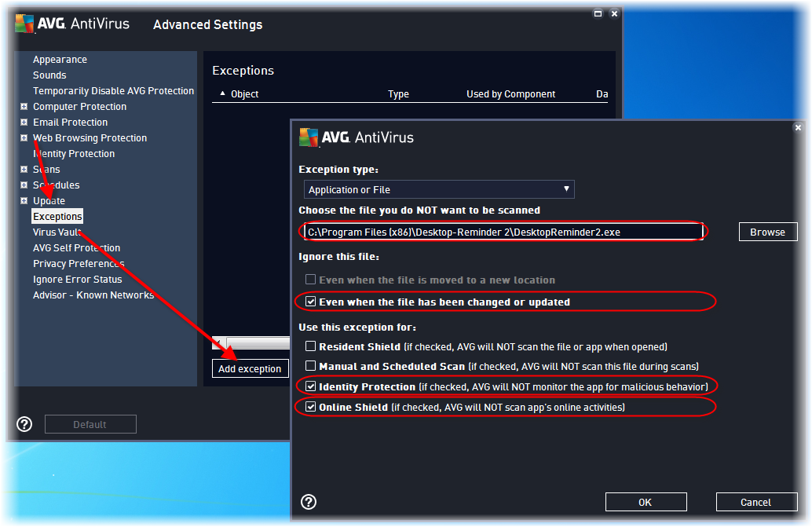This screenshot has width=812, height=527.
Task: Open Sounds settings
Action: coord(49,75)
